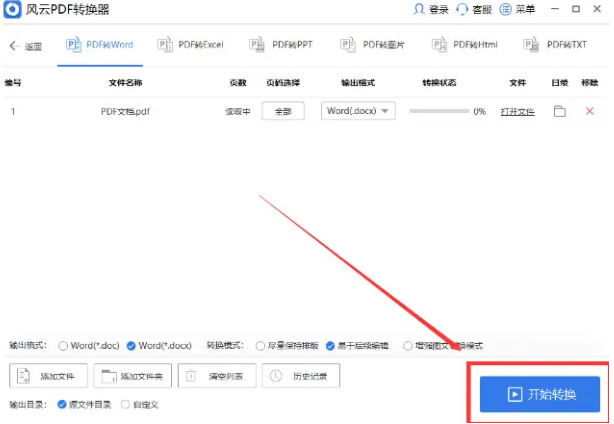The height and width of the screenshot is (424, 614).
Task: Click the 登录 user icon
Action: pos(419,9)
